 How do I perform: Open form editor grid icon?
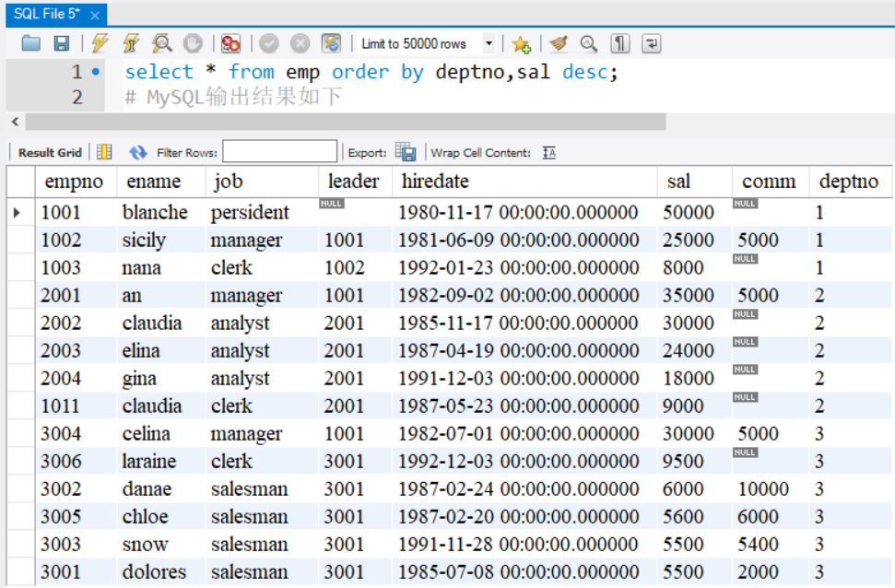click(104, 152)
